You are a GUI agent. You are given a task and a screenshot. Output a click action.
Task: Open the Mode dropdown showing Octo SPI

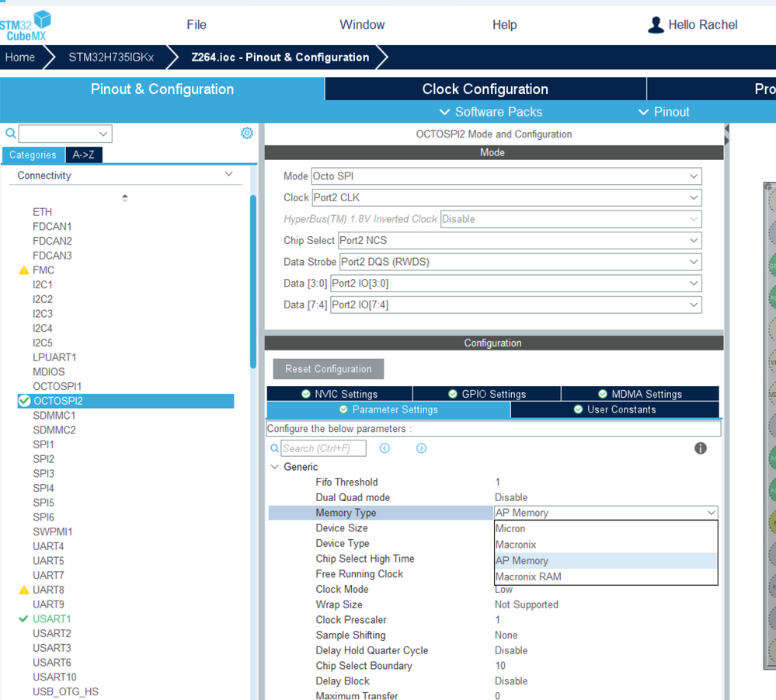(506, 176)
